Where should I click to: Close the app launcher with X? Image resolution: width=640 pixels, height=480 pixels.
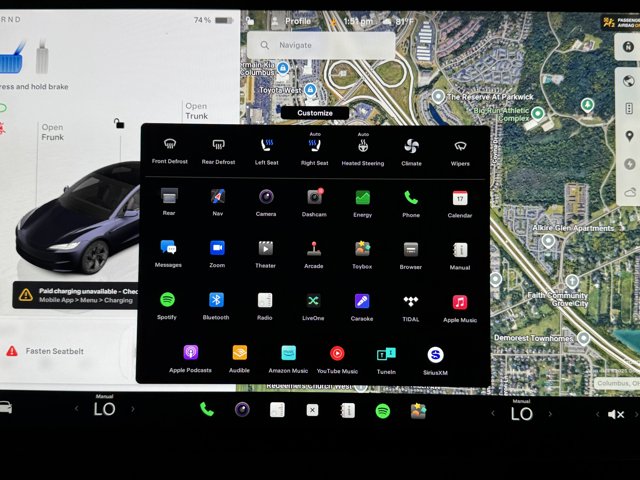pos(312,410)
